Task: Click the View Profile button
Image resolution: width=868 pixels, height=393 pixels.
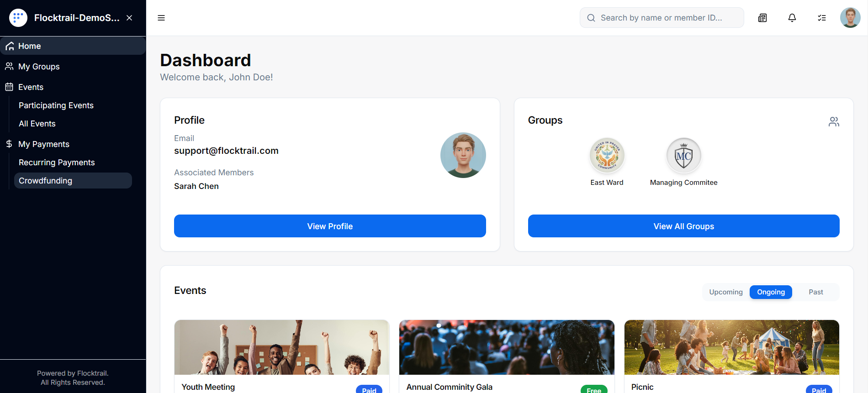Action: (329, 226)
